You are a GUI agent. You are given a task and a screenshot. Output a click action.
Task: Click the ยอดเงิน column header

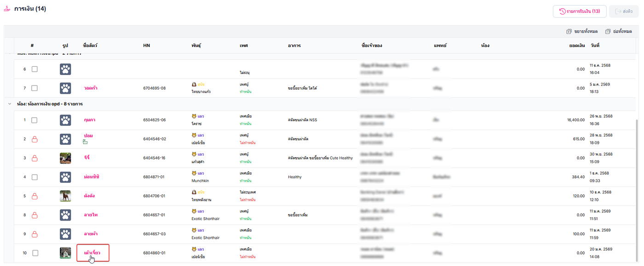tap(576, 45)
